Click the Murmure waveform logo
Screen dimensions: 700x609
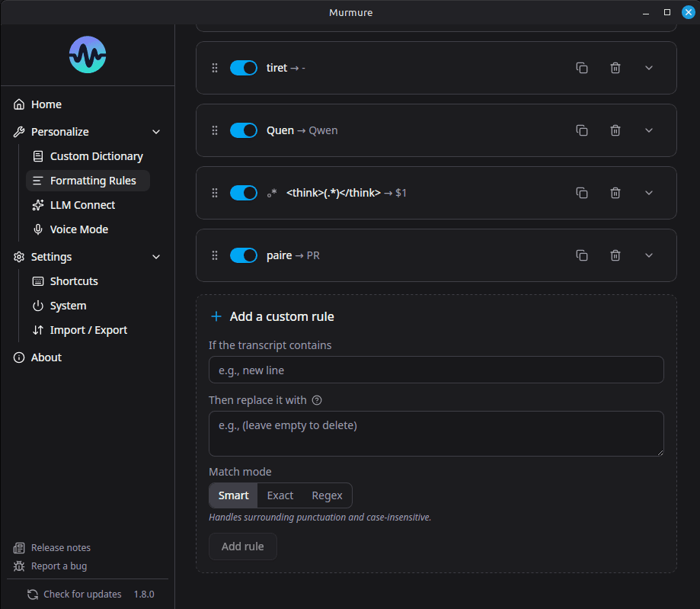[x=88, y=55]
